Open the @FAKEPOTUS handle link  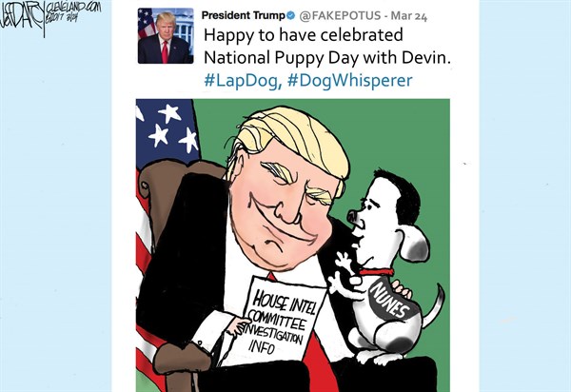[x=340, y=15]
